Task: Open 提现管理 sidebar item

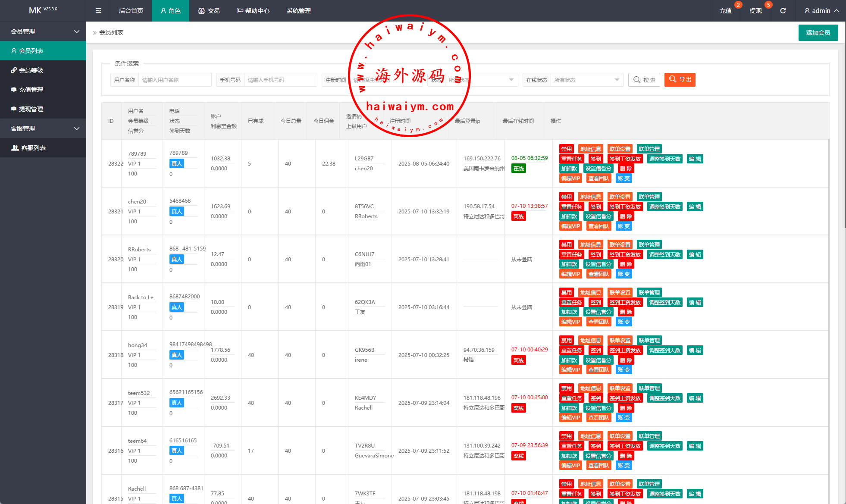Action: (x=31, y=109)
